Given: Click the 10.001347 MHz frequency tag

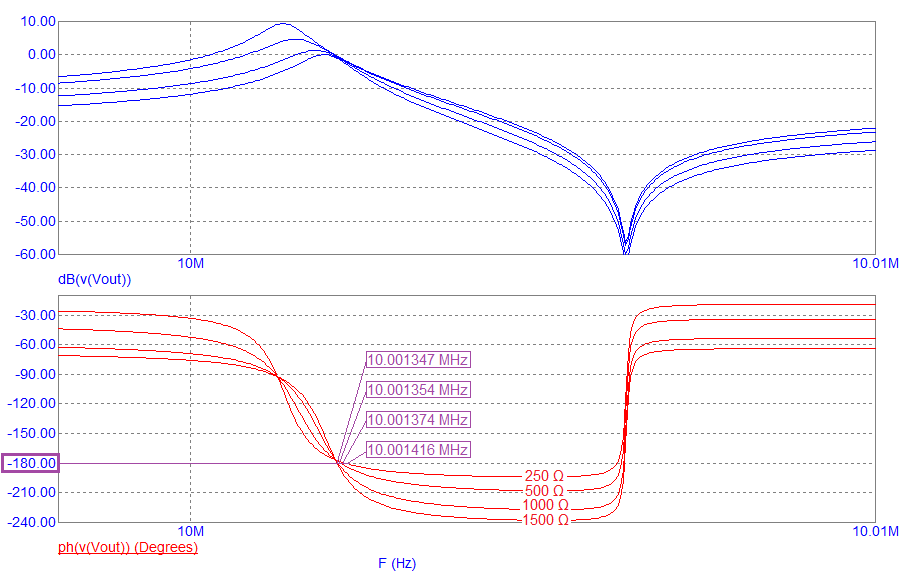Looking at the screenshot, I should click(418, 360).
